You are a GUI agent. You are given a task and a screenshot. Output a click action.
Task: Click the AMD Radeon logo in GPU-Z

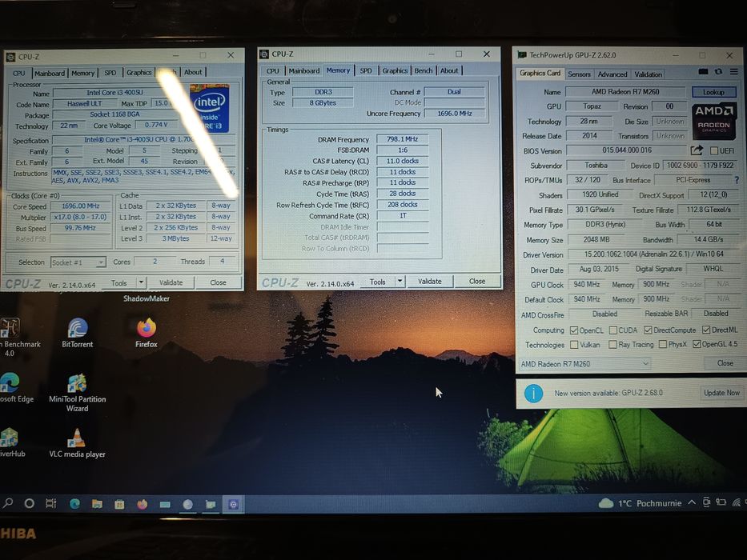pyautogui.click(x=713, y=121)
